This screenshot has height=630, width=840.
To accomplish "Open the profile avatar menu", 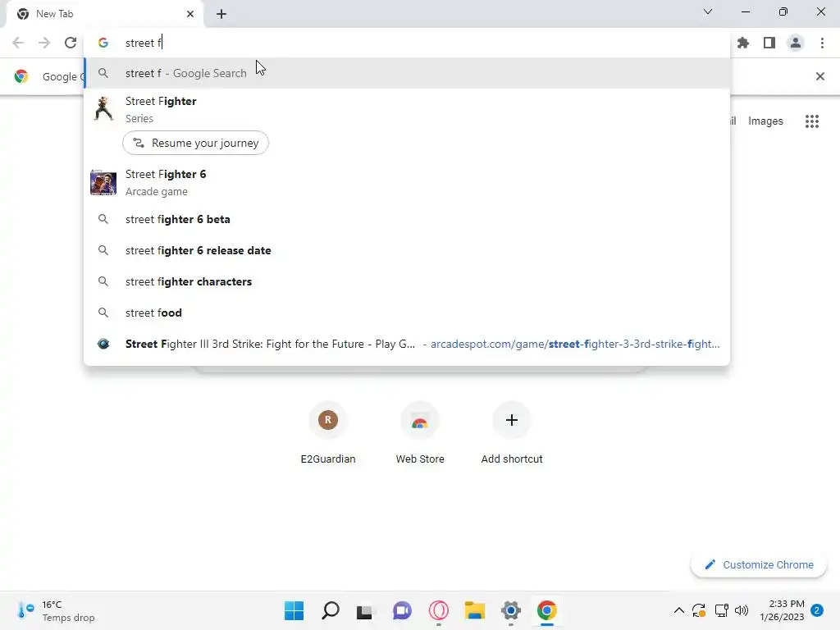I will pos(796,43).
